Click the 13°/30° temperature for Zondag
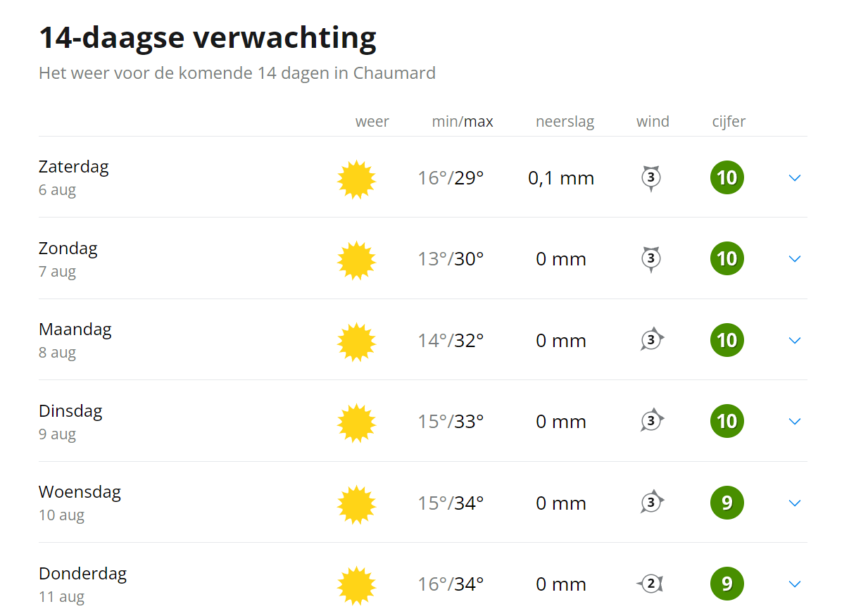This screenshot has height=616, width=849. pos(451,259)
